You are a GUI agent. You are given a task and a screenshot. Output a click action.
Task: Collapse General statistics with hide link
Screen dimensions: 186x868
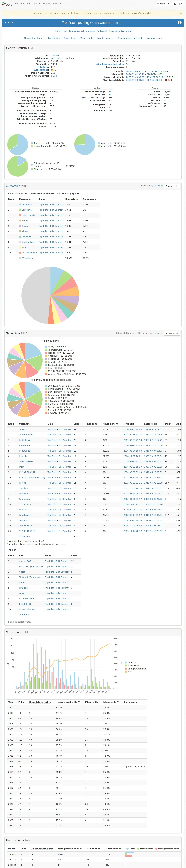(x=32, y=48)
